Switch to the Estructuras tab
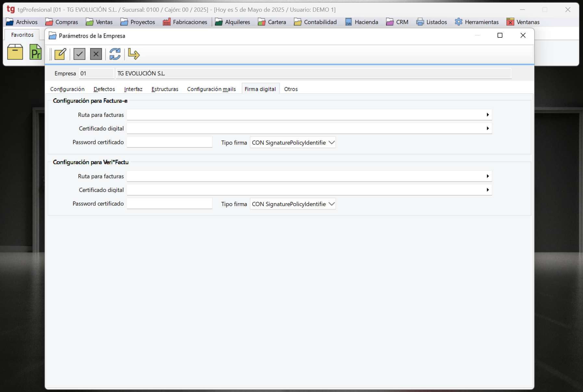 [165, 89]
